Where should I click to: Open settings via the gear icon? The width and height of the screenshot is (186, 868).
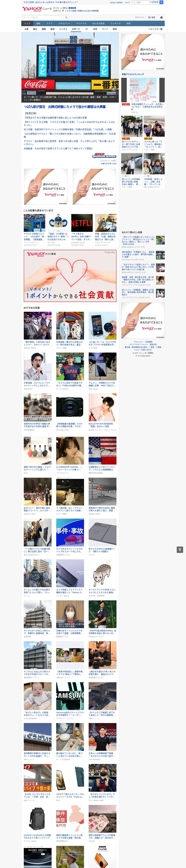[161, 18]
